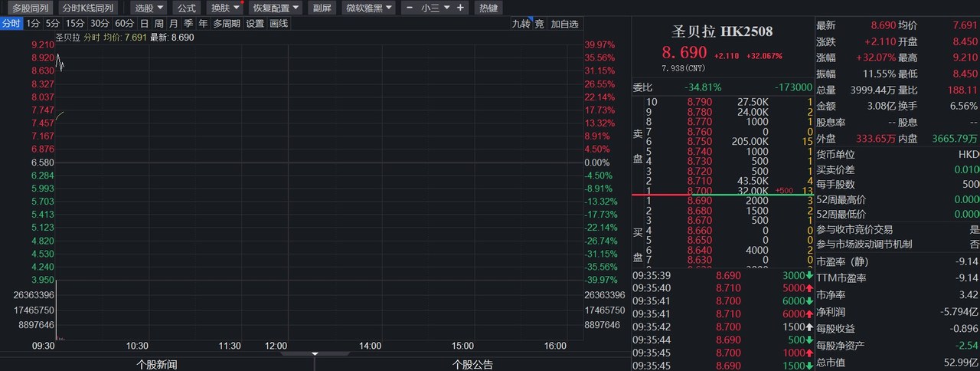The image size is (980, 371).
Task: Select buy level 6 at price 8.640
Action: pos(722,250)
